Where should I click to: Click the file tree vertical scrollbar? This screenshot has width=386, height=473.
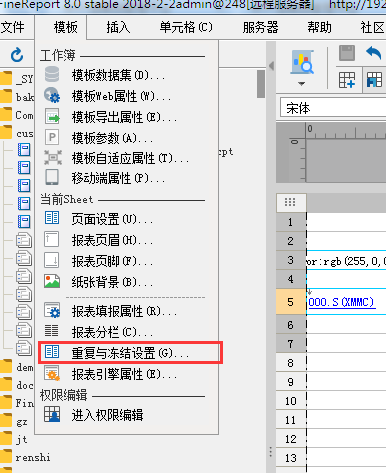pyautogui.click(x=261, y=84)
